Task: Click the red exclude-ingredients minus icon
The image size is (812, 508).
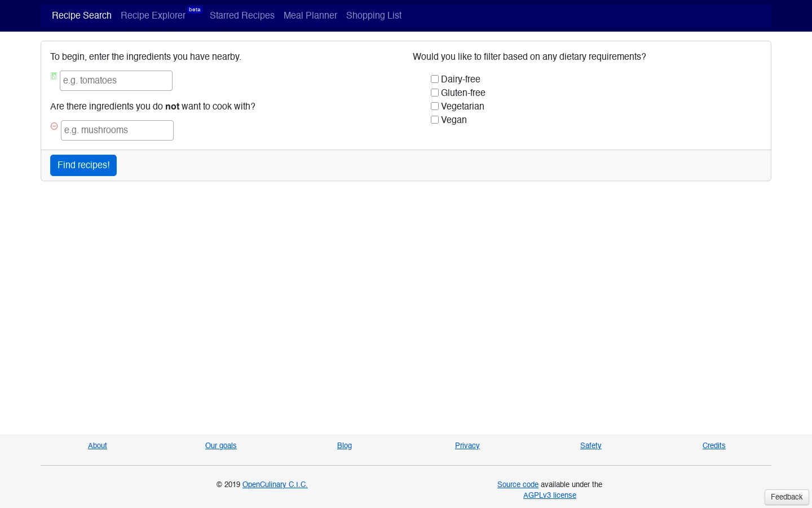Action: 54,126
